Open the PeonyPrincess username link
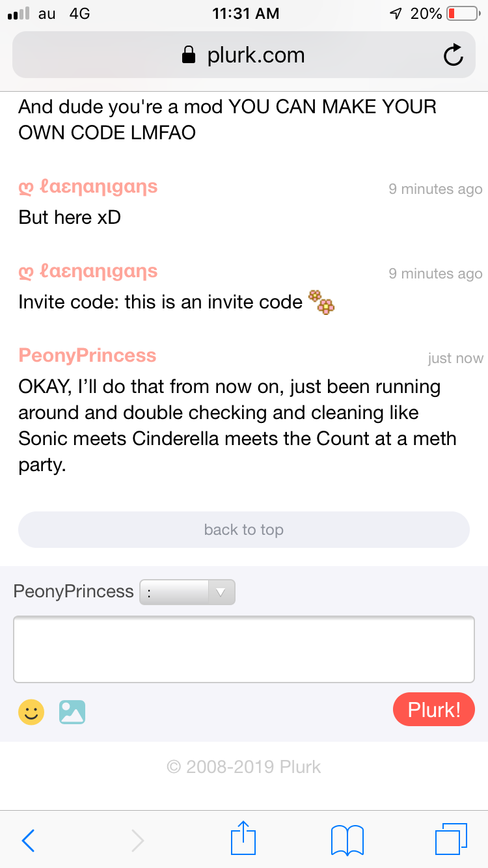The height and width of the screenshot is (868, 488). (88, 355)
